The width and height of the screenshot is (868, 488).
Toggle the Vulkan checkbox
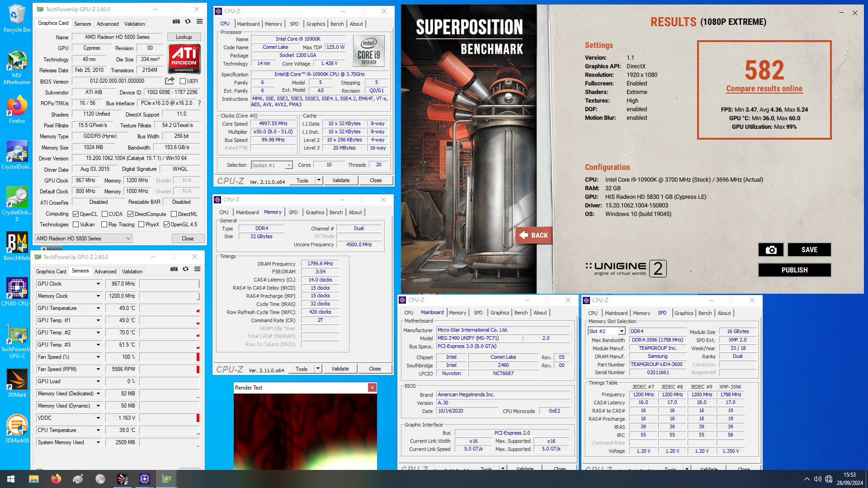pos(76,225)
